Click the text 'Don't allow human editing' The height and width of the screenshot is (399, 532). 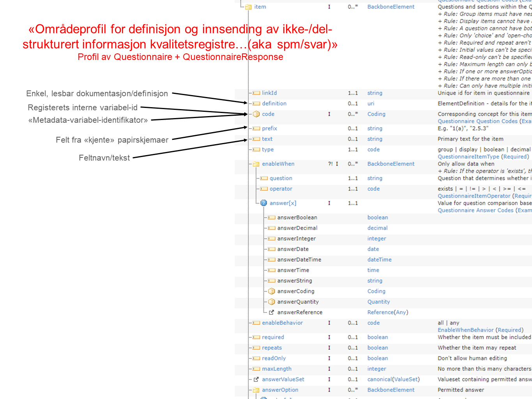tap(472, 358)
